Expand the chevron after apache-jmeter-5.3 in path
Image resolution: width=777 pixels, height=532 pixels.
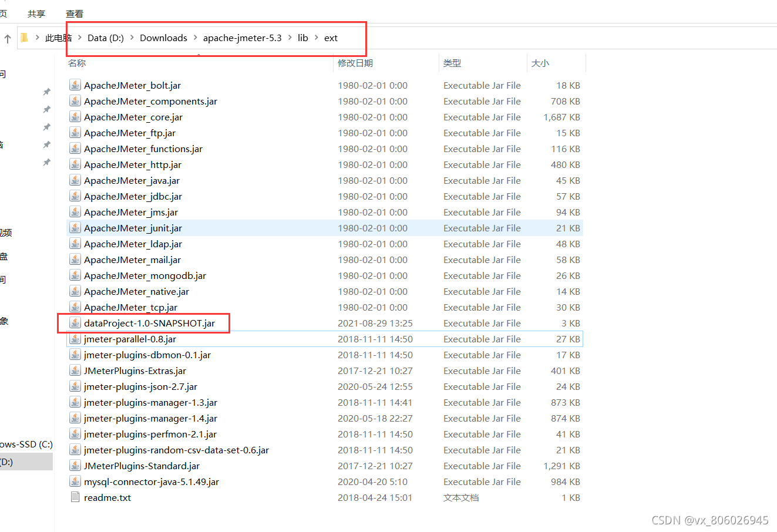point(290,38)
